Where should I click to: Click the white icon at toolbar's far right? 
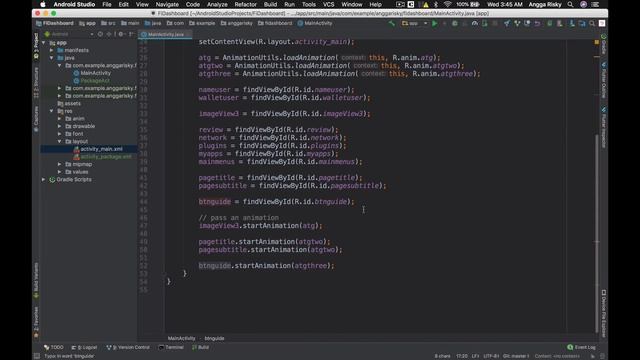602,24
